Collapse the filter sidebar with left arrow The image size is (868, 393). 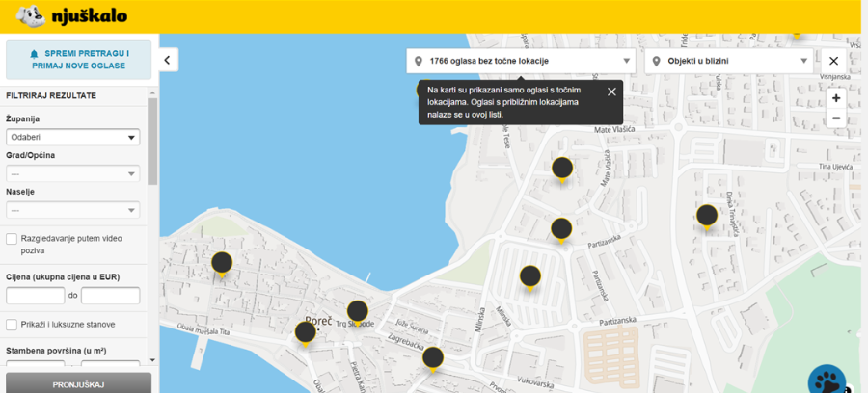(x=167, y=60)
